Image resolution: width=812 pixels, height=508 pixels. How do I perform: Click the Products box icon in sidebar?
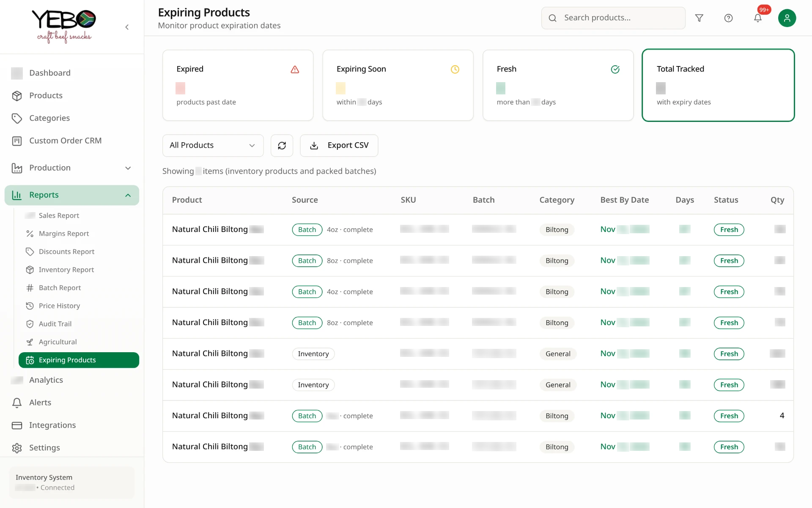17,96
